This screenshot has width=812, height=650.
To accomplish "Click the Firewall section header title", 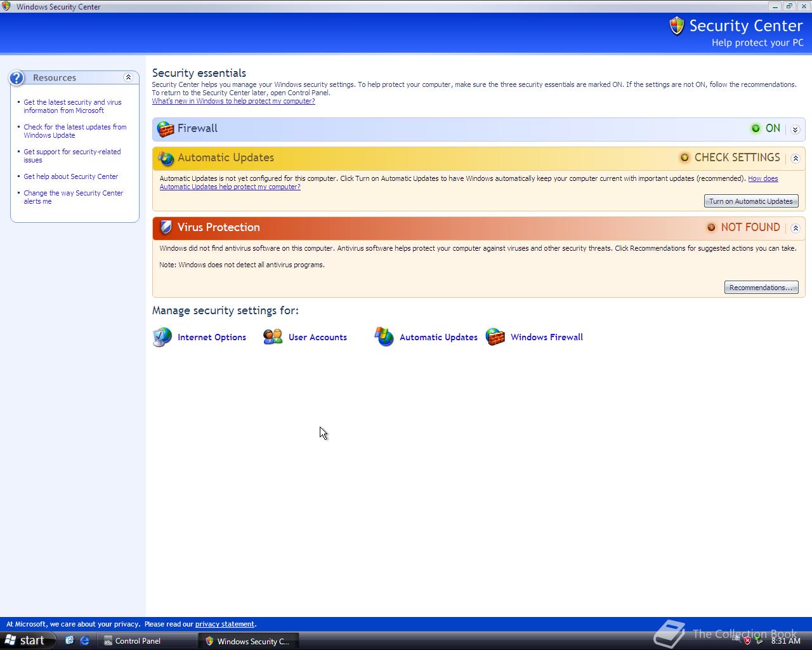I will pos(197,128).
